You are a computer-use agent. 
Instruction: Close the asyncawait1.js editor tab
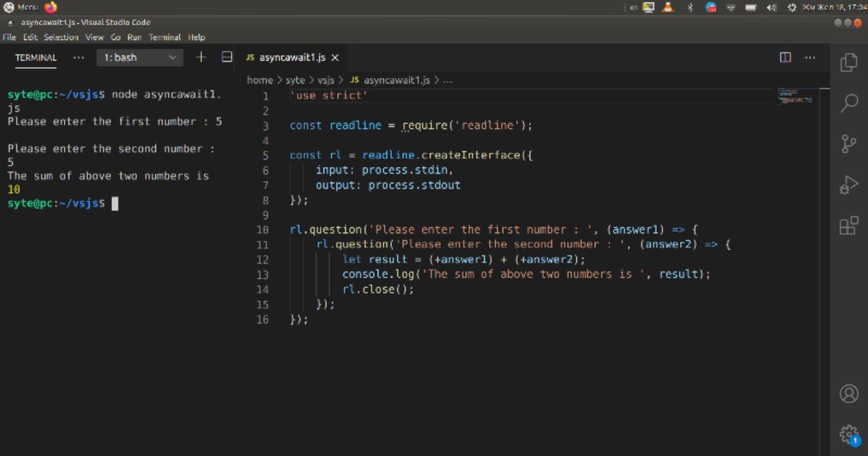point(335,58)
